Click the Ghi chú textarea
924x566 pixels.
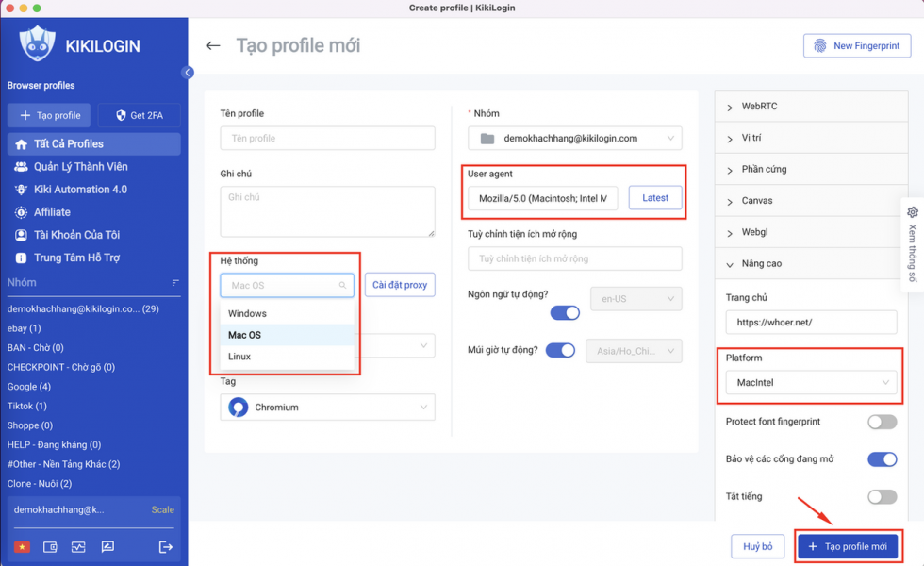pyautogui.click(x=328, y=211)
